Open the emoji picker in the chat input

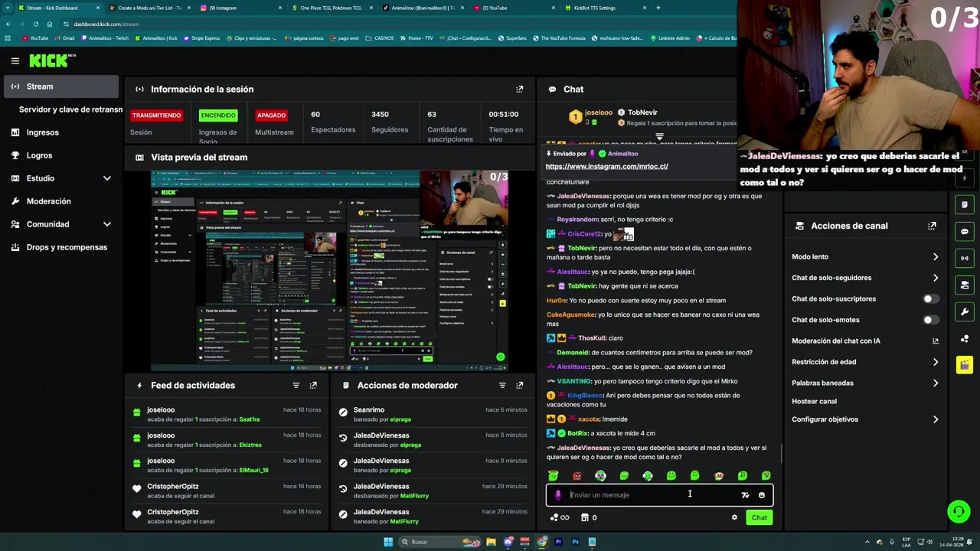pyautogui.click(x=761, y=495)
